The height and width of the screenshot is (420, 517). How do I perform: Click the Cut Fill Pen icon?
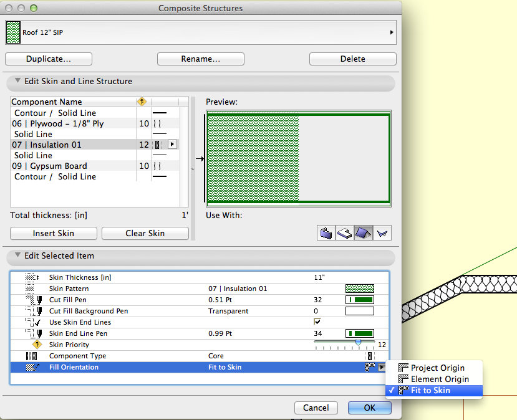33,300
